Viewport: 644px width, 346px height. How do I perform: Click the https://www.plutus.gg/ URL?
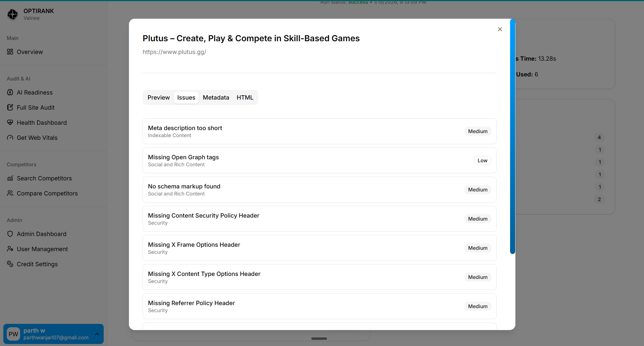[174, 52]
